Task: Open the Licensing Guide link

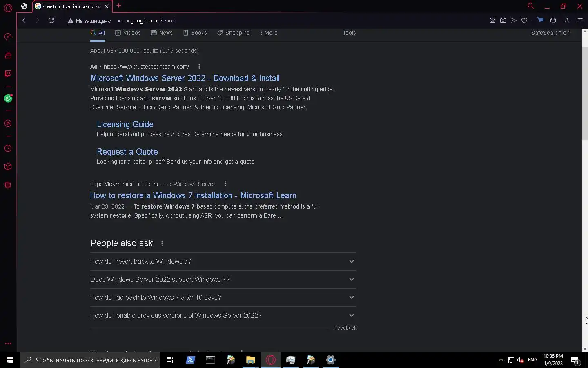Action: tap(125, 124)
